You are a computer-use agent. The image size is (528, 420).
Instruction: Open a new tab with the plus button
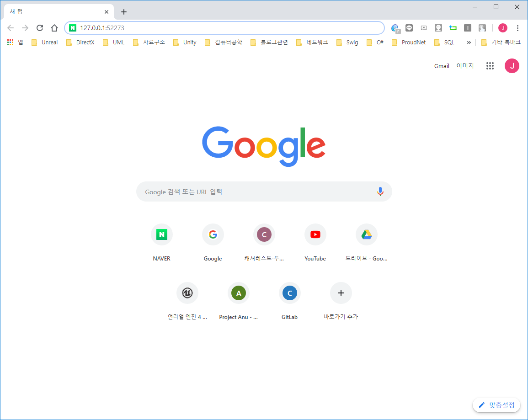coord(124,12)
